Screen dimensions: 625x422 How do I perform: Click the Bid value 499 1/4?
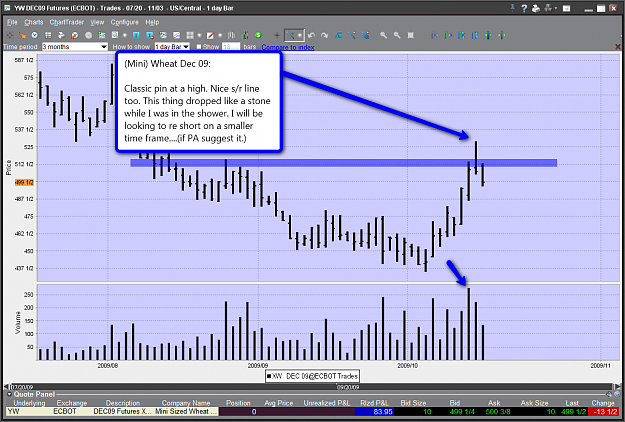tap(461, 411)
